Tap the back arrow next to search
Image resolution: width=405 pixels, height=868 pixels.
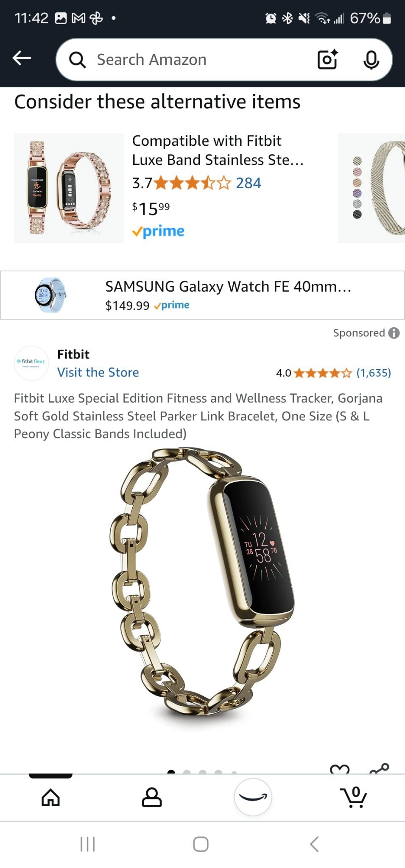click(22, 58)
